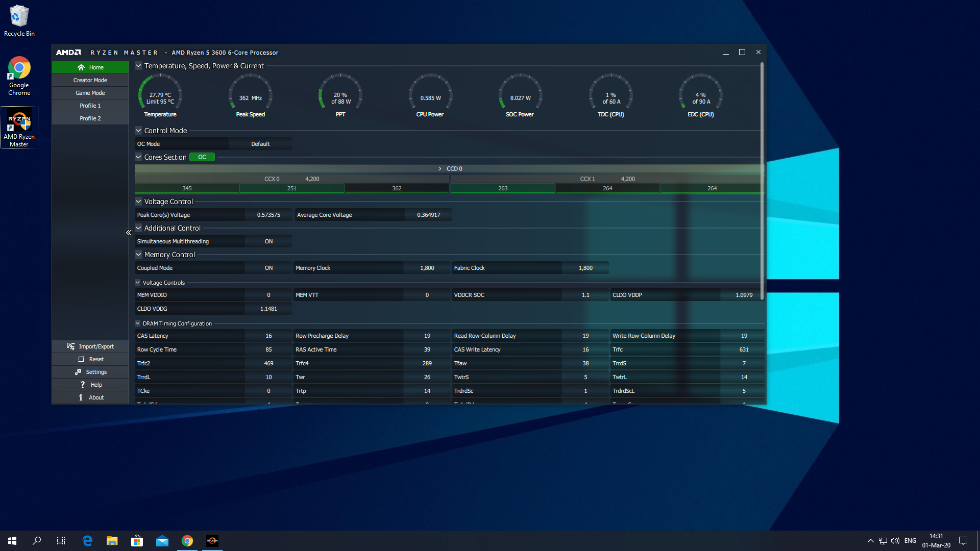This screenshot has width=980, height=551.
Task: Click the Settings label
Action: coord(96,372)
